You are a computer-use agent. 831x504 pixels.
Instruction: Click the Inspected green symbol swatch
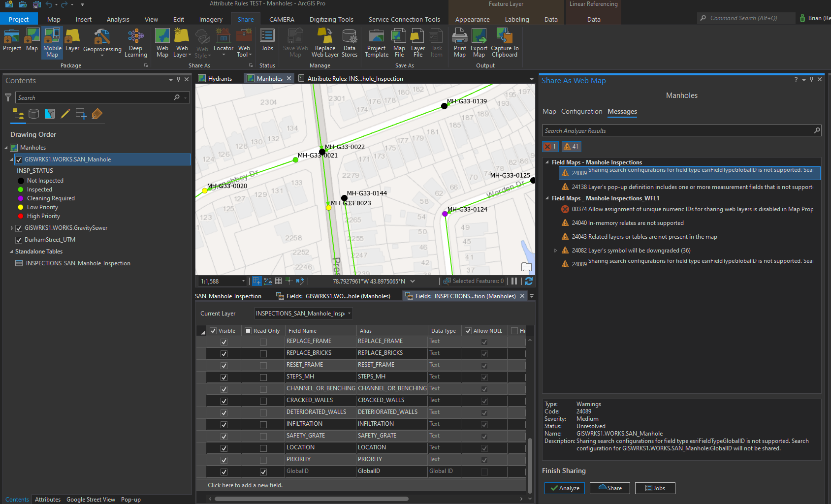[21, 189]
